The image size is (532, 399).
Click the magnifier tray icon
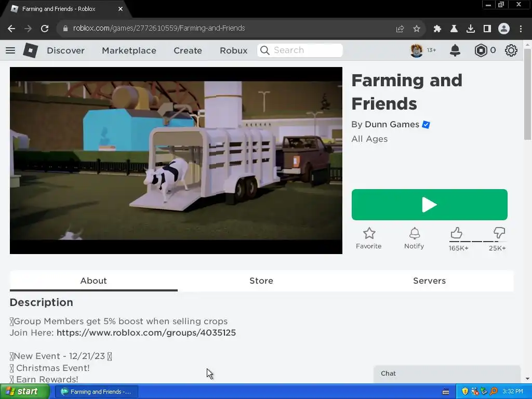pyautogui.click(x=494, y=392)
